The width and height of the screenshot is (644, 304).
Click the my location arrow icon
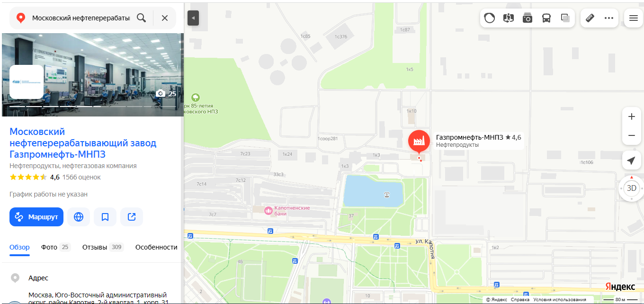pos(631,161)
